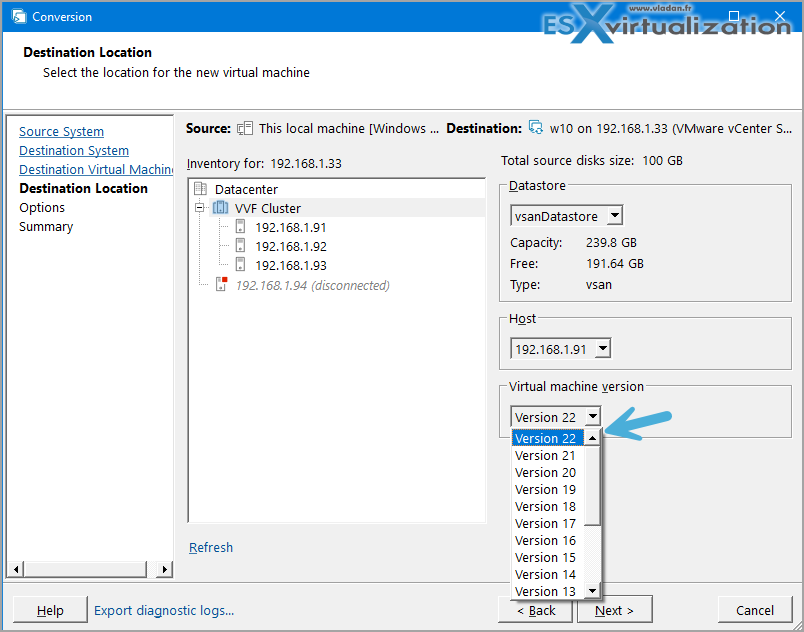Select 192.168.1.94 (disconnected) host

click(312, 285)
